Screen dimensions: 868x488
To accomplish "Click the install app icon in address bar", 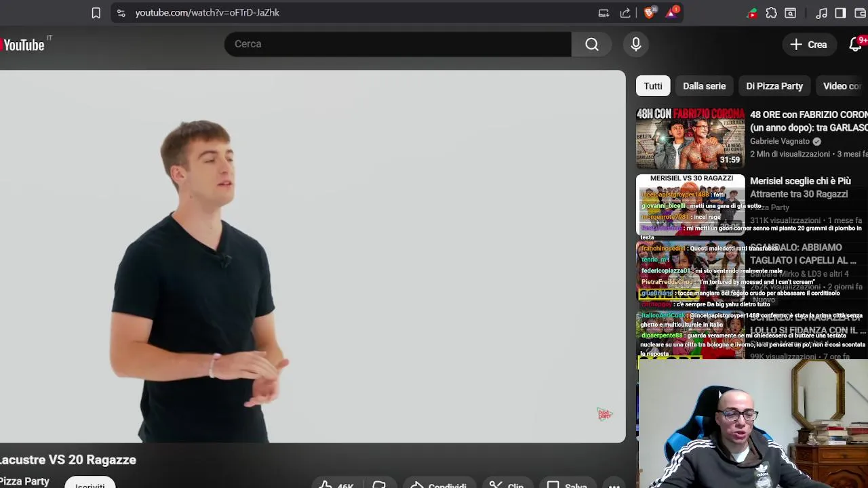I will coord(604,13).
